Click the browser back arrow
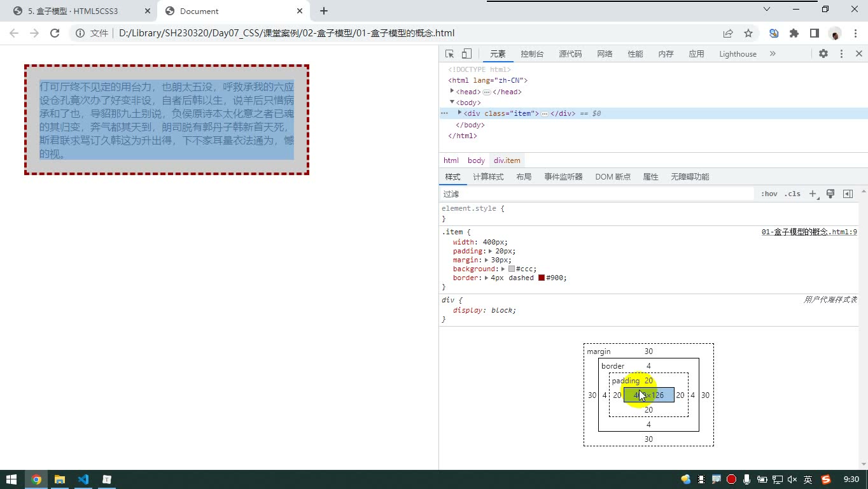Screen dimensions: 868x489 15,33
